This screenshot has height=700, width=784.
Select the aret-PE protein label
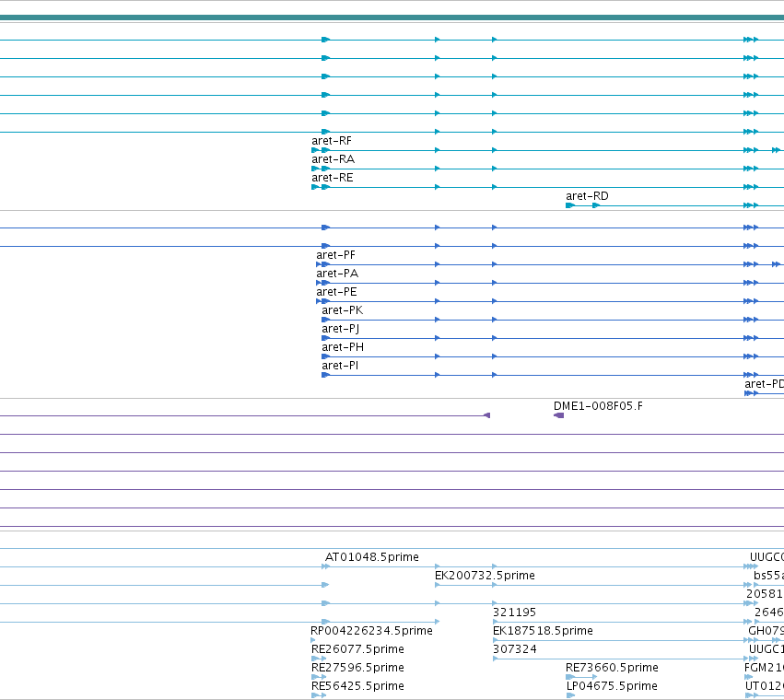336,293
